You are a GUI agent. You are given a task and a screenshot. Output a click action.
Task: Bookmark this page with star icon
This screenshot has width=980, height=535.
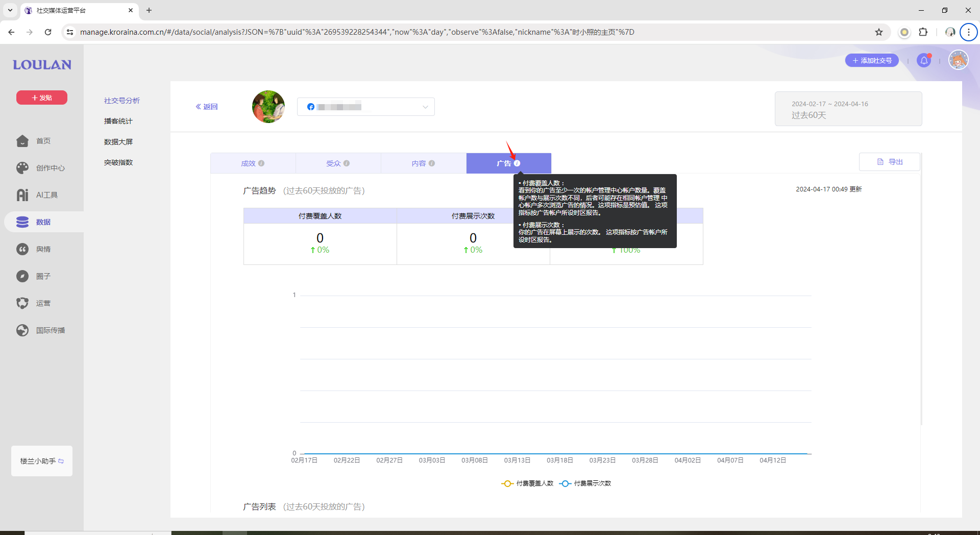879,32
